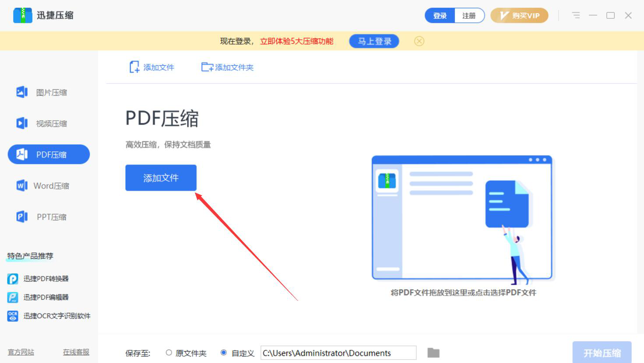Dismiss the login promotion banner
644x363 pixels.
pos(419,41)
